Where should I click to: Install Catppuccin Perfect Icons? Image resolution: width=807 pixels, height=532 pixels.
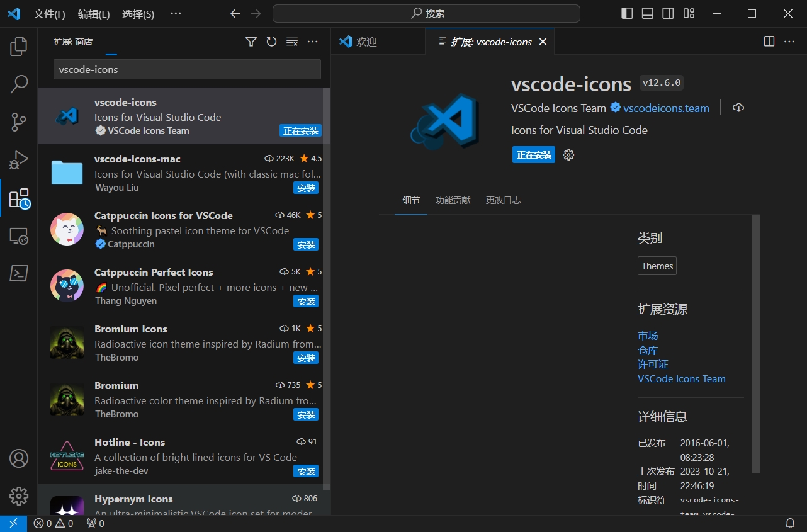point(306,302)
